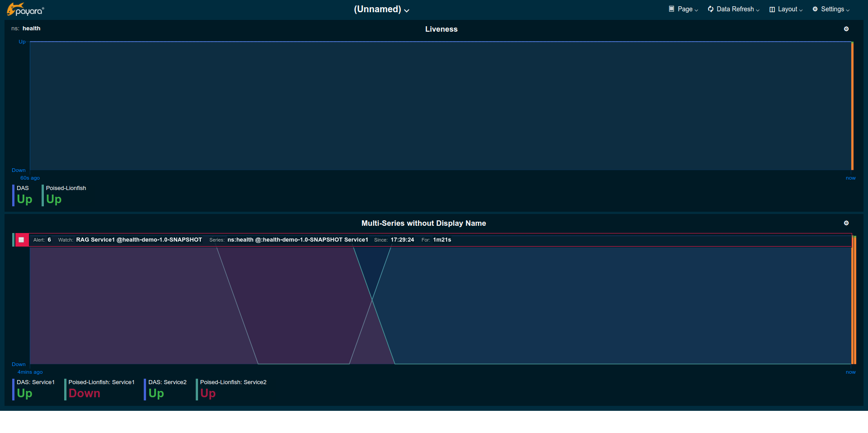868x433 pixels.
Task: Click the Liveness widget title
Action: 441,29
